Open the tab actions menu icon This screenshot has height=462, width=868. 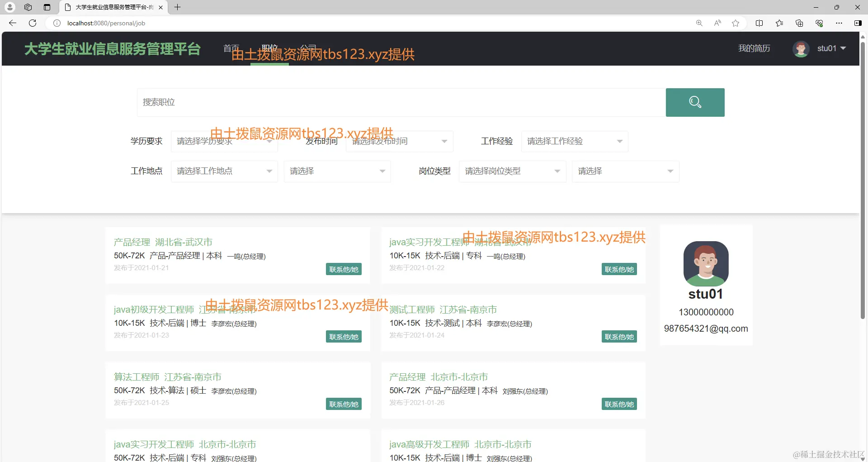point(47,7)
